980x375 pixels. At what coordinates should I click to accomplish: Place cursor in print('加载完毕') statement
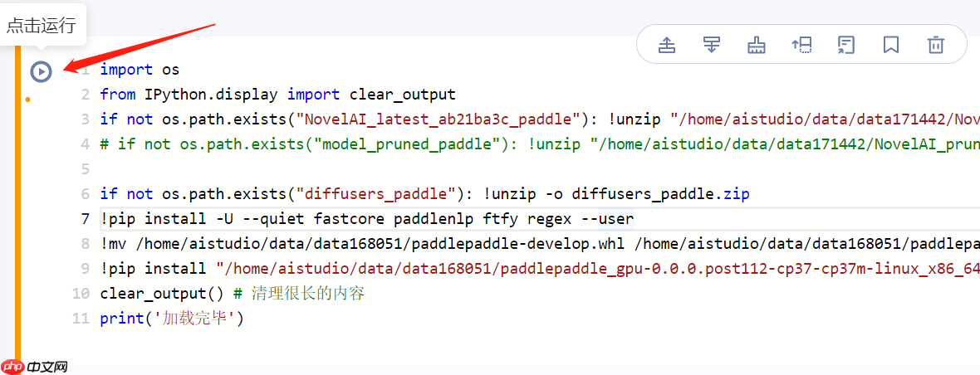click(x=171, y=319)
